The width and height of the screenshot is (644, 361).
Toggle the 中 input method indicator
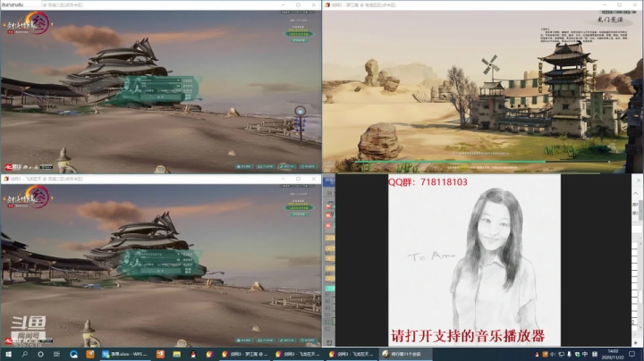pyautogui.click(x=585, y=354)
